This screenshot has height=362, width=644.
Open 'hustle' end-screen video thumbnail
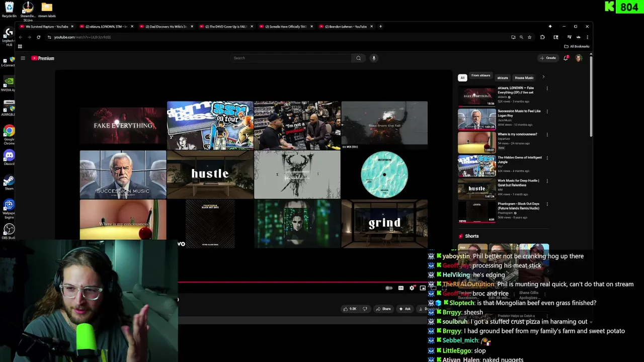pos(210,174)
